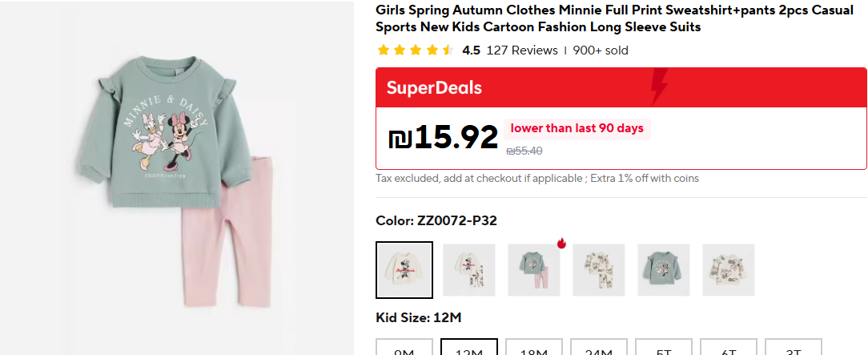Select the cream full-print sweatshirt-only variant
868x355 pixels.
[729, 270]
